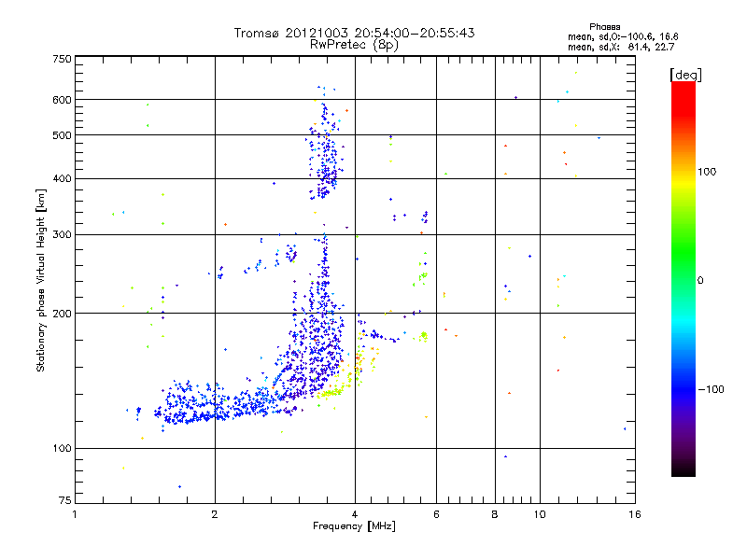
Task: Click the x-axis tick label '6'
Action: (x=436, y=514)
